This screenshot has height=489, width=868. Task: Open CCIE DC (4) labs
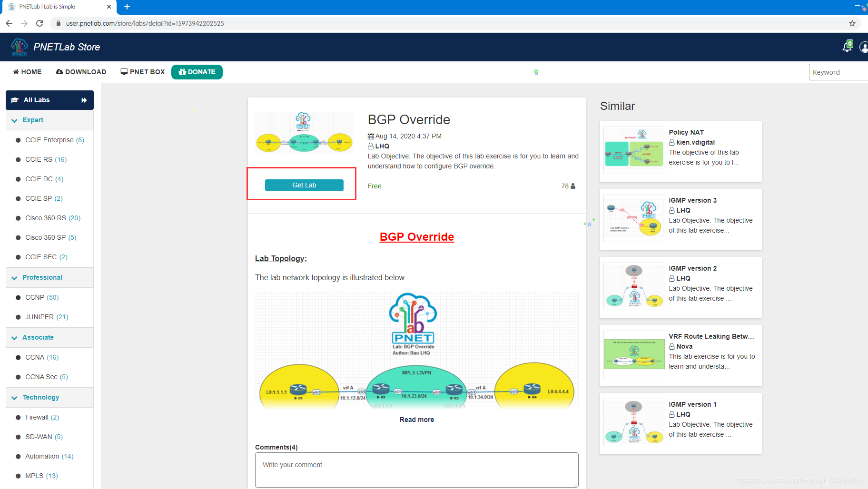coord(44,179)
